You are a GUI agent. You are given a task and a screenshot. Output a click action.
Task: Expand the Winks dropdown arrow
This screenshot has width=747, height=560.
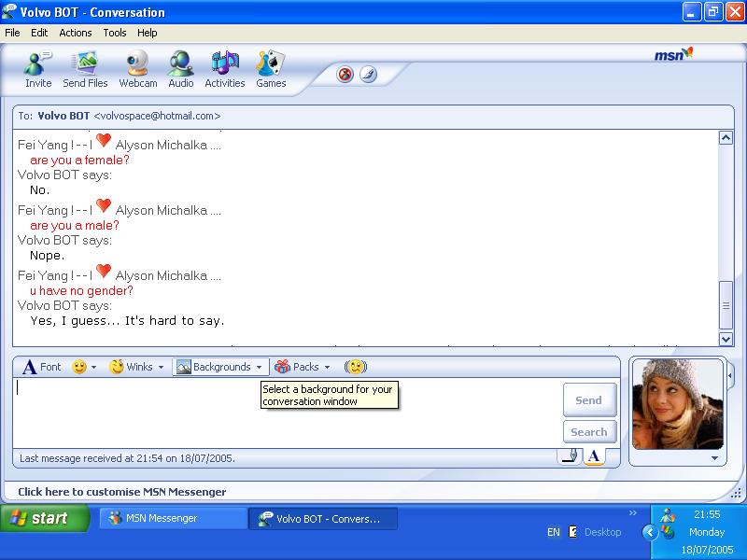click(161, 367)
